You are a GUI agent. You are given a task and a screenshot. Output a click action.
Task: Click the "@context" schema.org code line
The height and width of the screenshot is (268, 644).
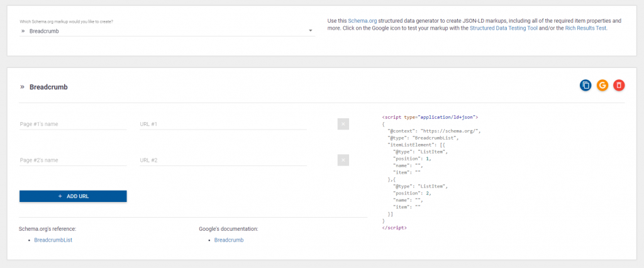coord(434,131)
